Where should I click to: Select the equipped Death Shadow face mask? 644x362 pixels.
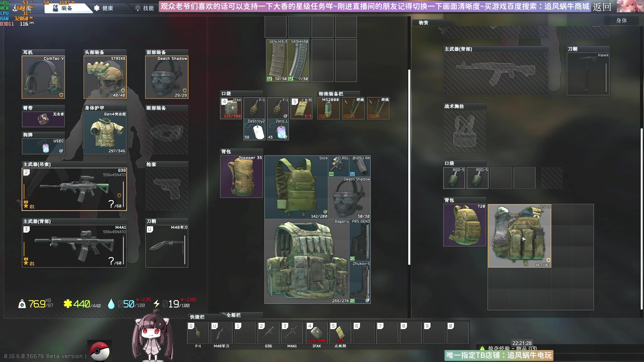tap(167, 77)
